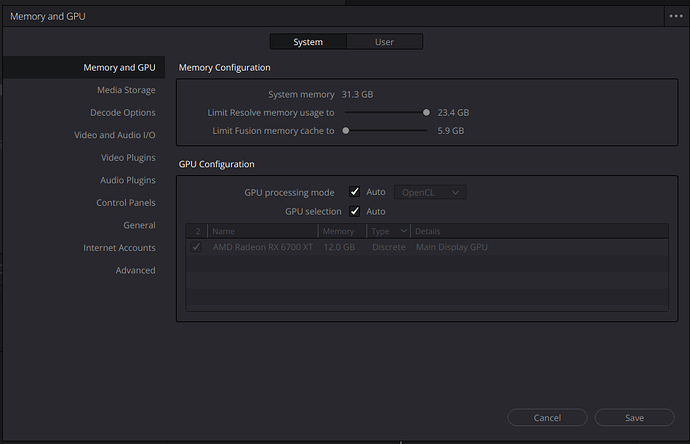Click the Name column header in GPU table

pyautogui.click(x=223, y=231)
